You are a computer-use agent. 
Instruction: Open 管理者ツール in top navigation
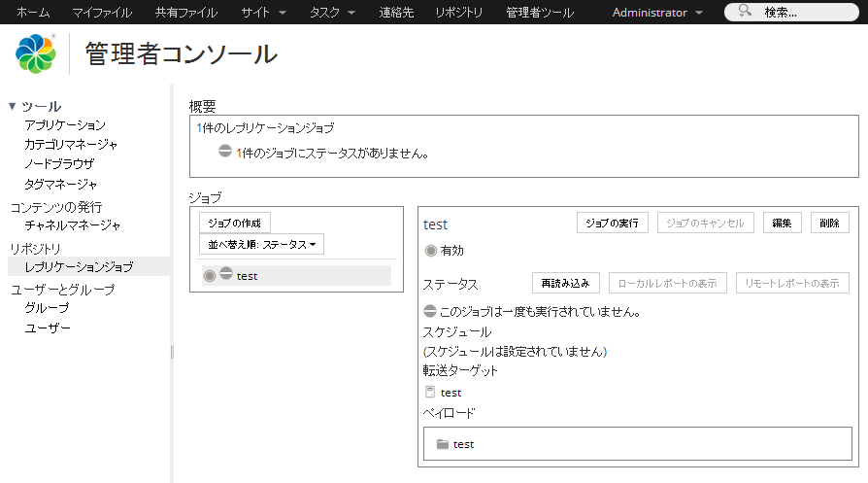(540, 13)
